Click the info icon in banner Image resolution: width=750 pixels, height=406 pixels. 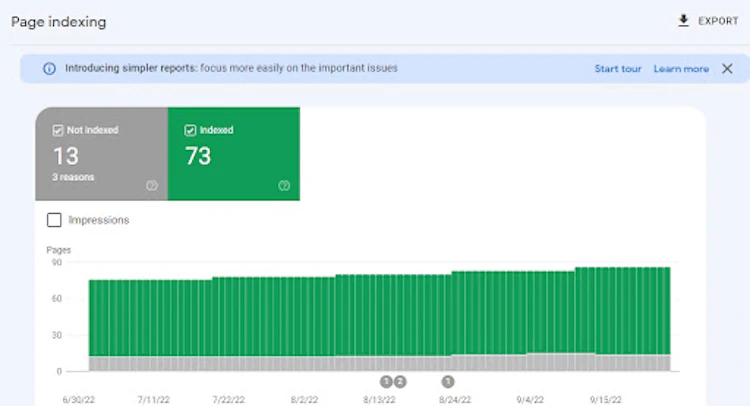(x=49, y=68)
